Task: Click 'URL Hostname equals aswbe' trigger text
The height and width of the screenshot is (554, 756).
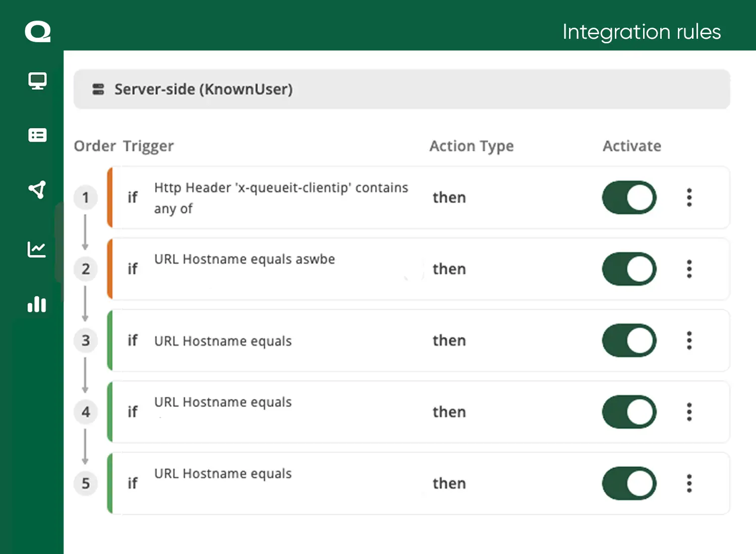Action: click(x=244, y=259)
